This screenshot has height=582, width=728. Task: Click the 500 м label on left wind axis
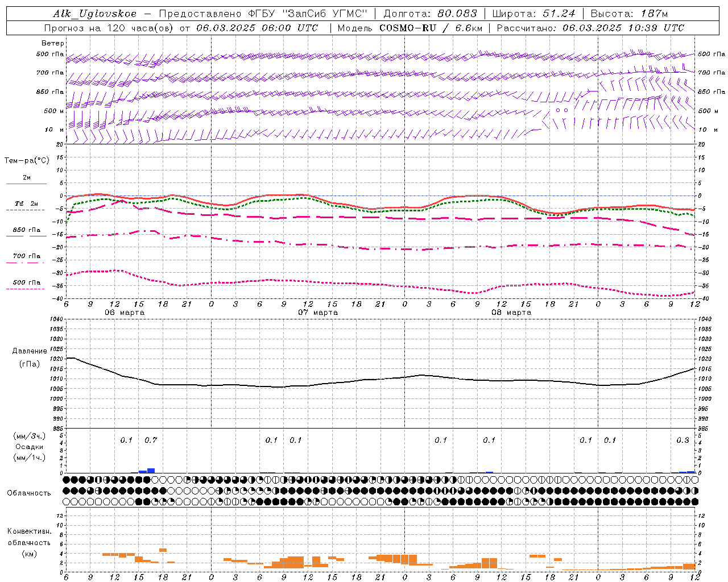point(54,111)
